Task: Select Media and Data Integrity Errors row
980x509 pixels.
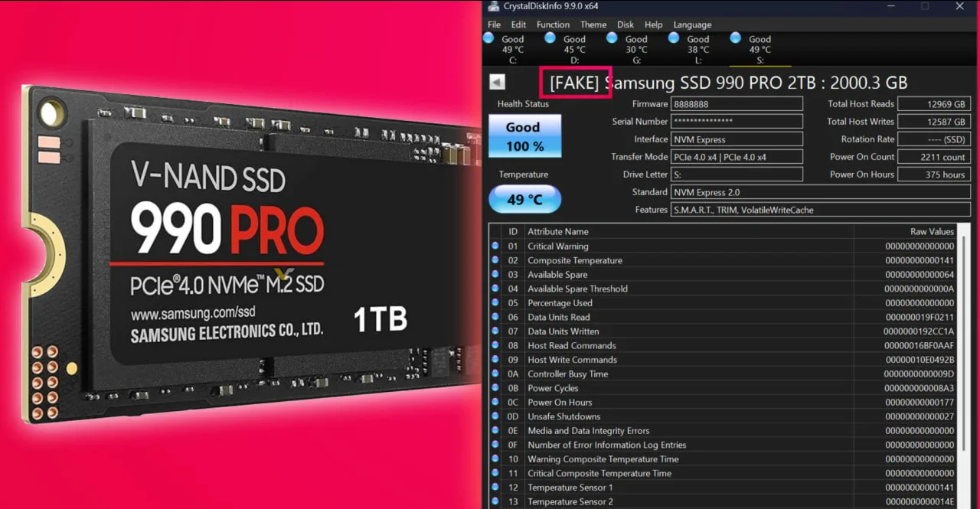Action: pyautogui.click(x=724, y=431)
